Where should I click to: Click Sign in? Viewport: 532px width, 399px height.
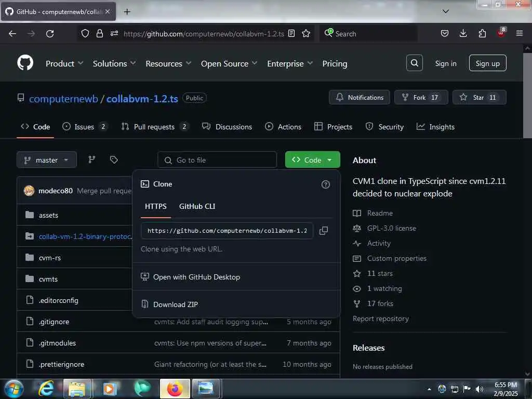[445, 63]
